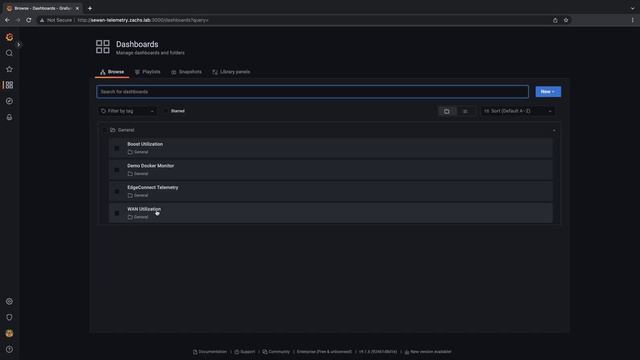Check the EdgeConnect Telemetry checkbox
640x360 pixels.
[117, 191]
